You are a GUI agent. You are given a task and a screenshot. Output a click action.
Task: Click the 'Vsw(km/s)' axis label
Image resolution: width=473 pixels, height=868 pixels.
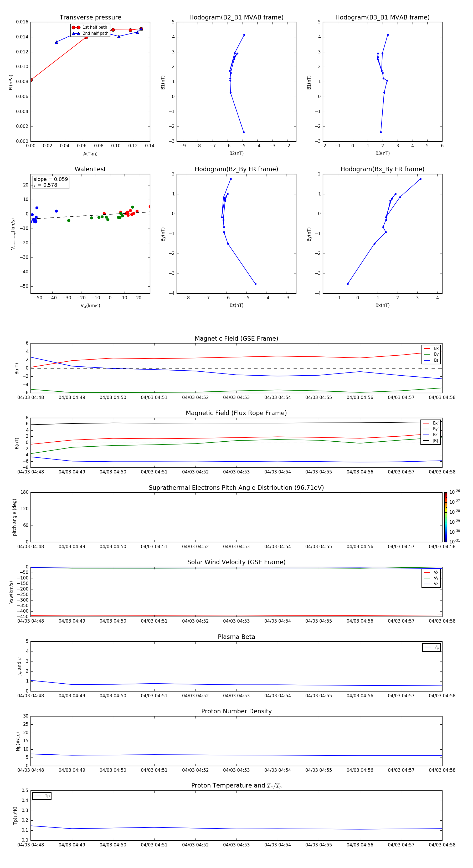11,592
